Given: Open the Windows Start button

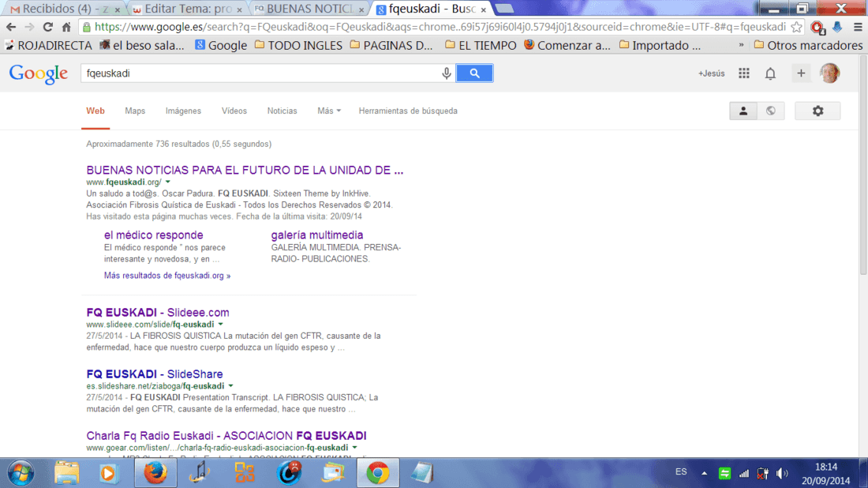Looking at the screenshot, I should coord(21,473).
